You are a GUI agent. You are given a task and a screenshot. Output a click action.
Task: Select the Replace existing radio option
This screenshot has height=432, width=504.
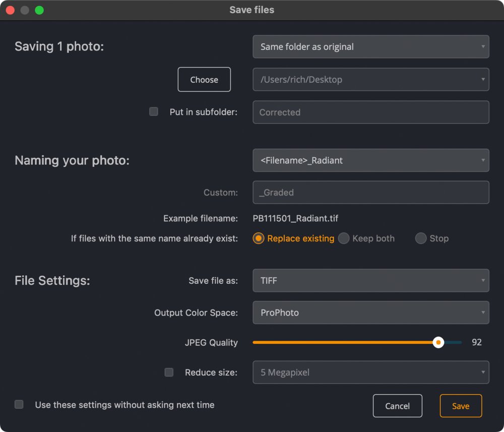(x=259, y=238)
